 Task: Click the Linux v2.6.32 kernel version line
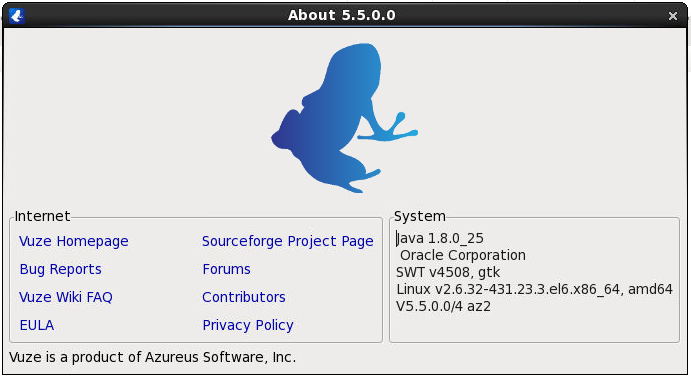[x=534, y=289]
